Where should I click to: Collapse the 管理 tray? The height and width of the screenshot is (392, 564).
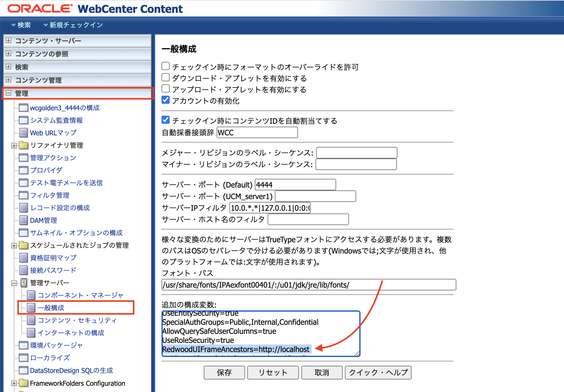pyautogui.click(x=8, y=93)
